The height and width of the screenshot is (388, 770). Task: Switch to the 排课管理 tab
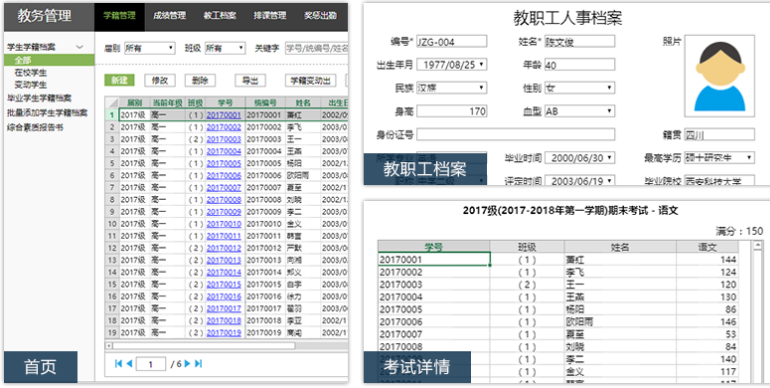pyautogui.click(x=270, y=16)
